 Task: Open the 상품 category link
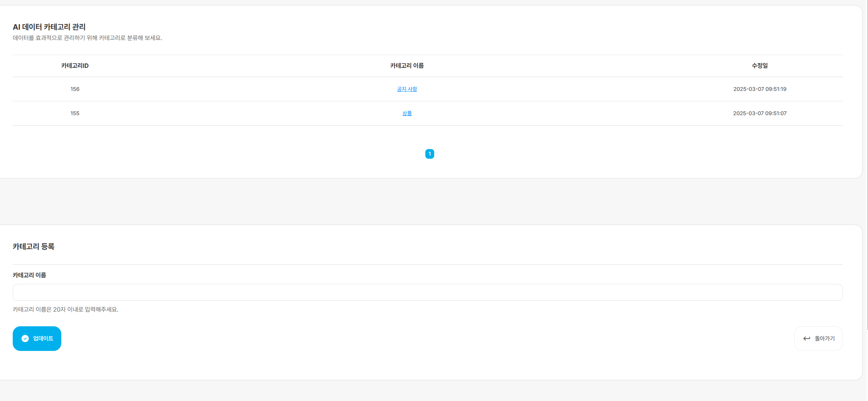point(407,113)
